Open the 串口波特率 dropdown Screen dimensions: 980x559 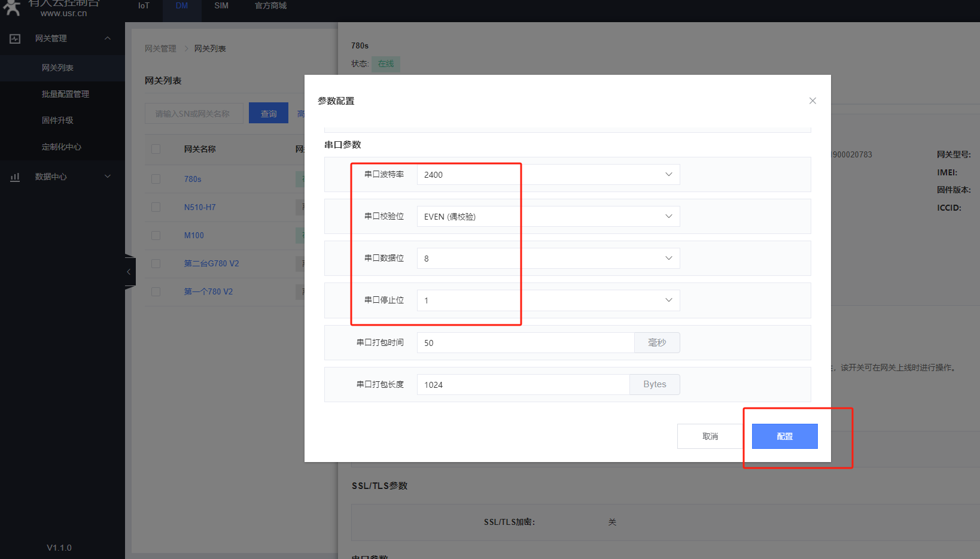coord(547,175)
